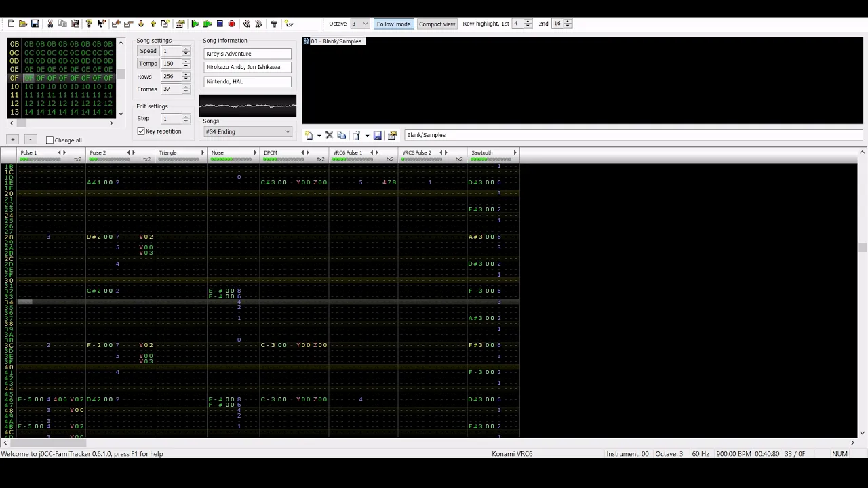Increase the Speed value stepper
This screenshot has width=868, height=488.
pyautogui.click(x=186, y=49)
